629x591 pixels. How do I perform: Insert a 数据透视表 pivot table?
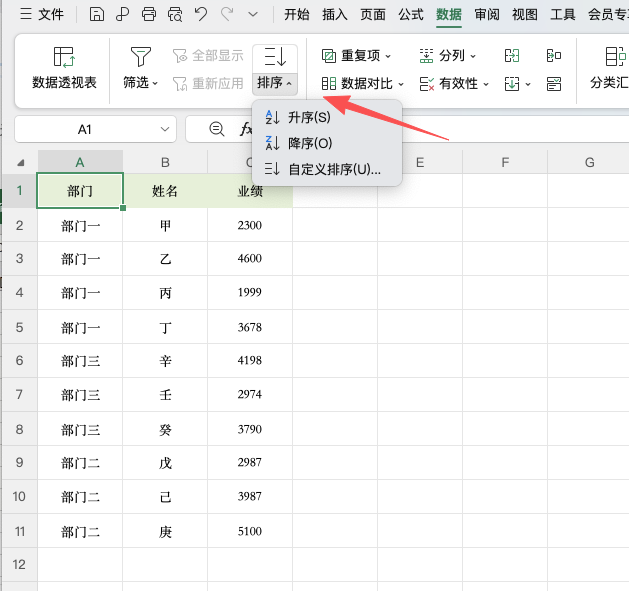pos(64,68)
